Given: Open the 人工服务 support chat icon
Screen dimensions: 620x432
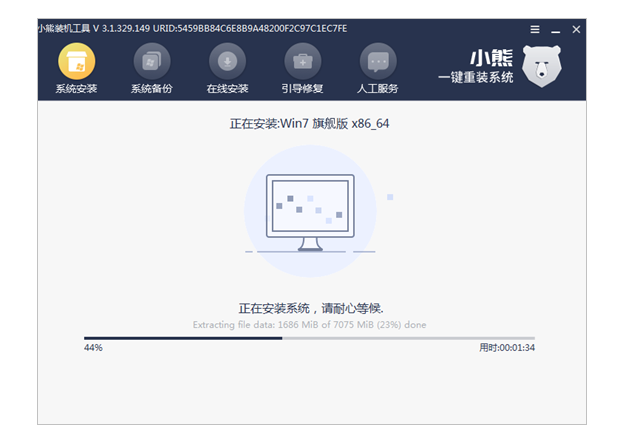Looking at the screenshot, I should (x=378, y=62).
